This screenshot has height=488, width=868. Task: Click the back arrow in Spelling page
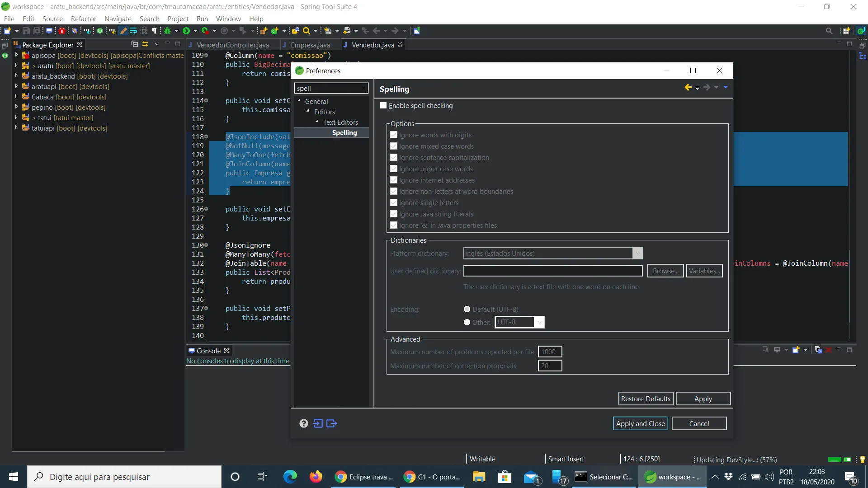(688, 88)
